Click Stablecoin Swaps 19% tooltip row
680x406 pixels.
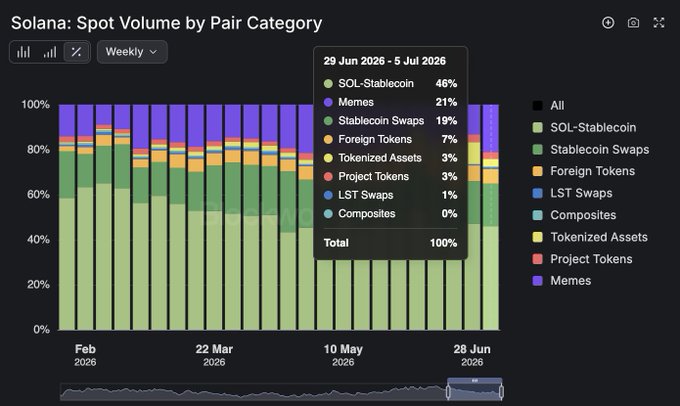point(390,121)
